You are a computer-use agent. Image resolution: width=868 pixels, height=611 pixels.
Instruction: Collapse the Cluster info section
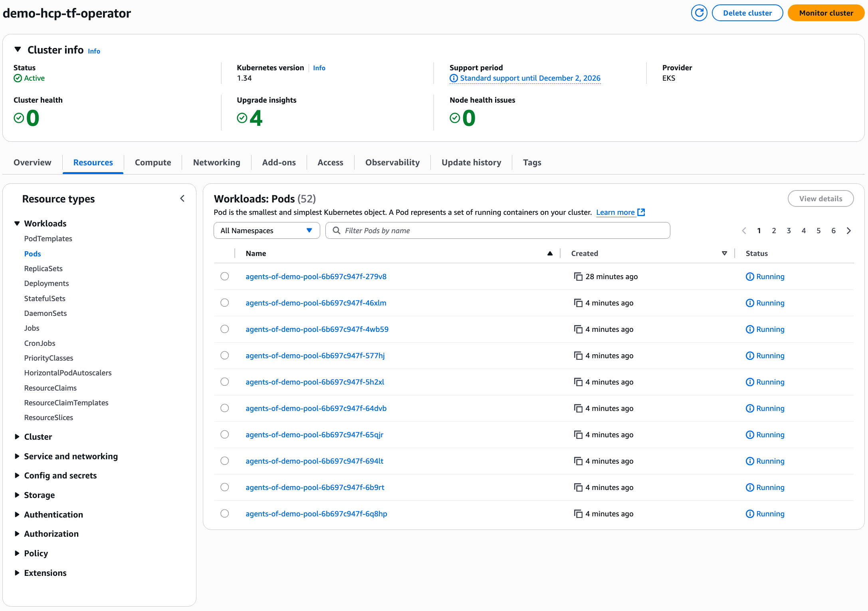click(x=18, y=50)
